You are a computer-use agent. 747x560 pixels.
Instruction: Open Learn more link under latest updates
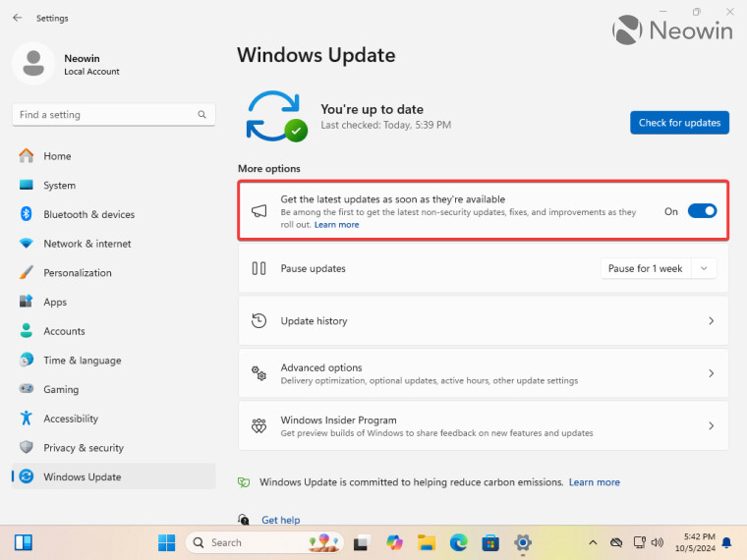pos(336,225)
